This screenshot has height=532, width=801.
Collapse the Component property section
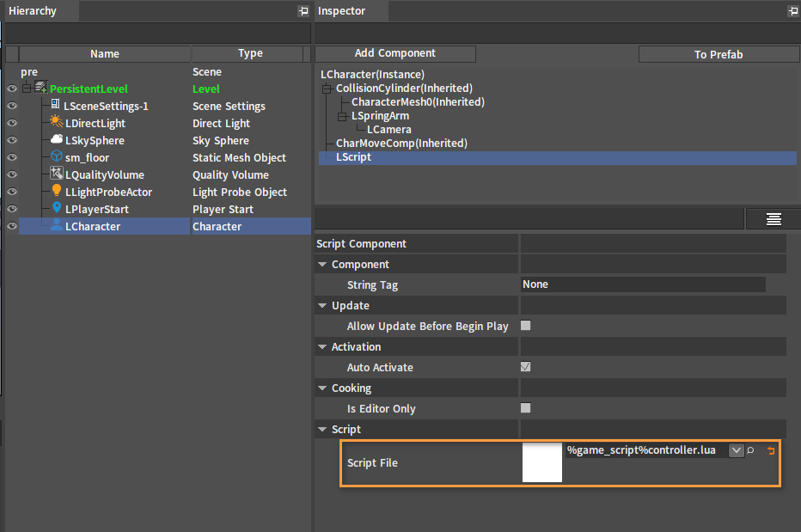tap(322, 264)
